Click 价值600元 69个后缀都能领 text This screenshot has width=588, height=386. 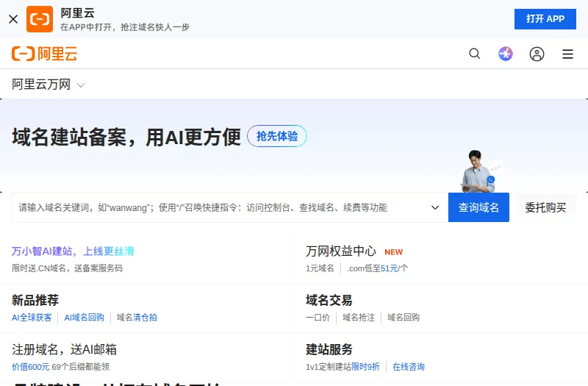[x=61, y=366]
